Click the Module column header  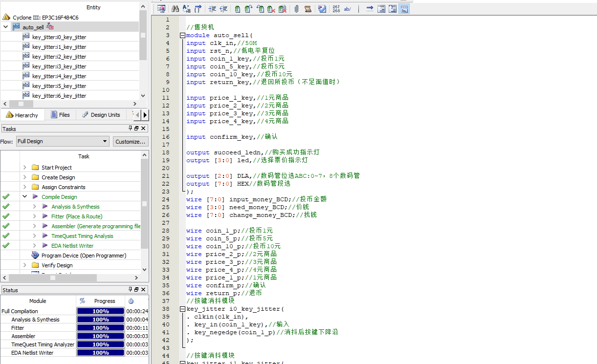pos(38,301)
